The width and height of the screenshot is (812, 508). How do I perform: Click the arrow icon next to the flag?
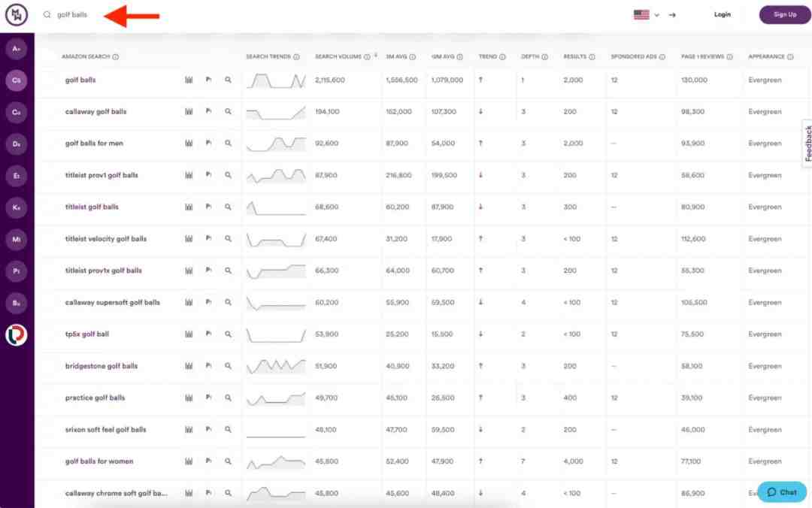672,15
